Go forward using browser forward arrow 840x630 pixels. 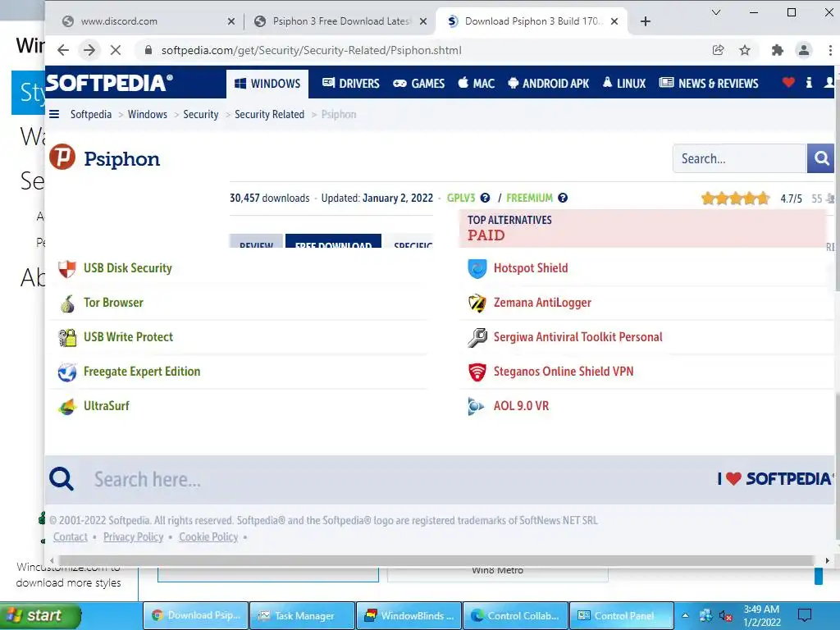[89, 50]
